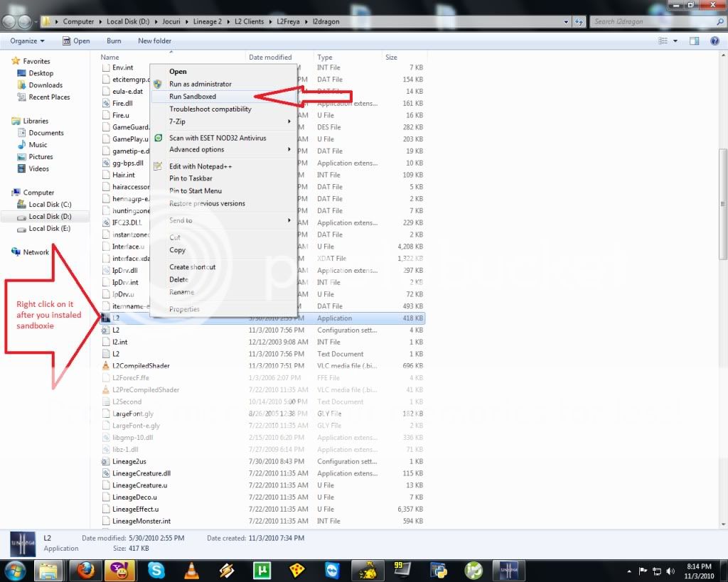Click the TeamViewer taskbar icon
Viewport: 728px width, 582px height.
click(332, 570)
